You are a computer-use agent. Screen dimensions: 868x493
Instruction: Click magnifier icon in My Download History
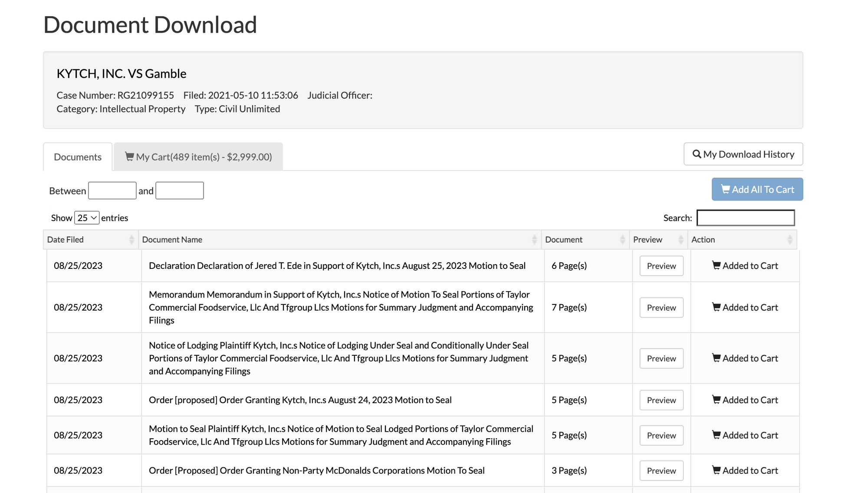pos(697,154)
